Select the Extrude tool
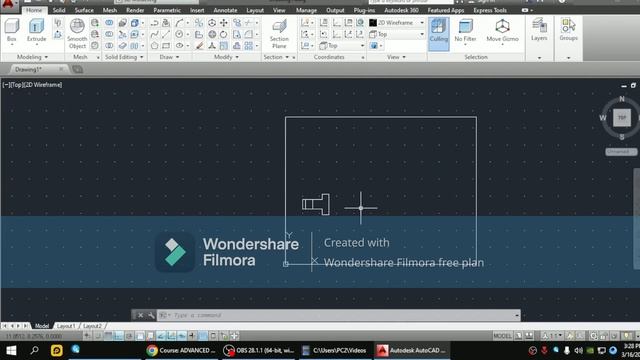Screen dimensions: 640x360 coord(36,30)
